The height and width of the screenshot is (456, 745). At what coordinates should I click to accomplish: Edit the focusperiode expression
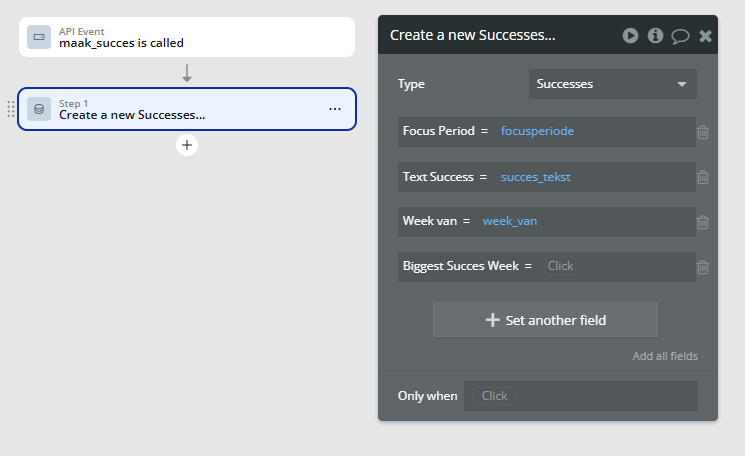(x=537, y=131)
